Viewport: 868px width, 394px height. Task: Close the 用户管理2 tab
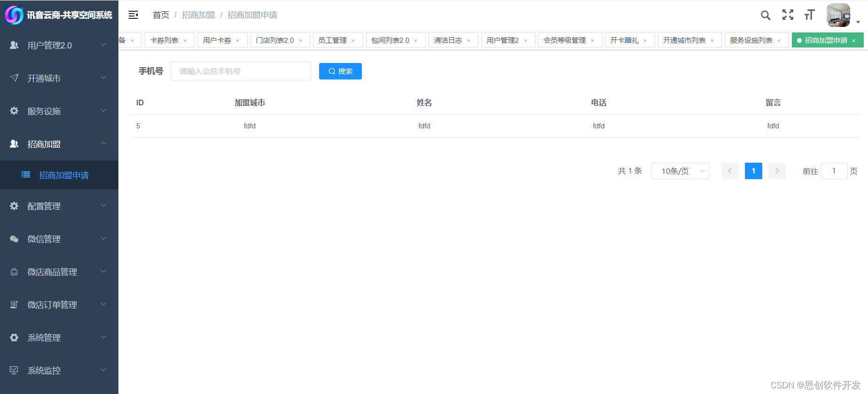pyautogui.click(x=526, y=40)
